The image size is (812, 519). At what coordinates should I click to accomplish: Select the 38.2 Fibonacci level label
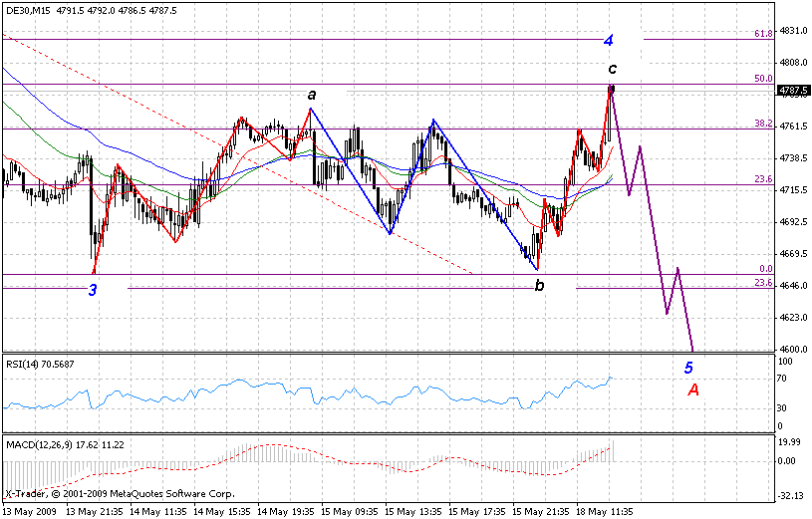[763, 124]
